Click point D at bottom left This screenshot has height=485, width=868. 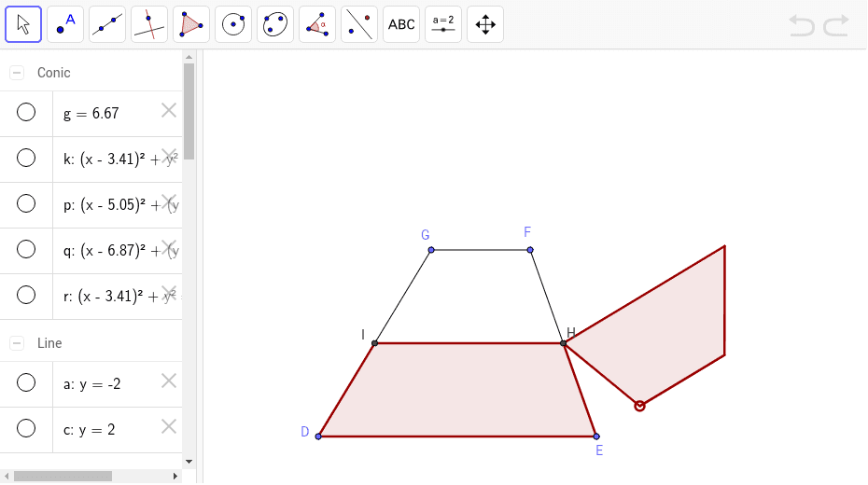pos(318,436)
